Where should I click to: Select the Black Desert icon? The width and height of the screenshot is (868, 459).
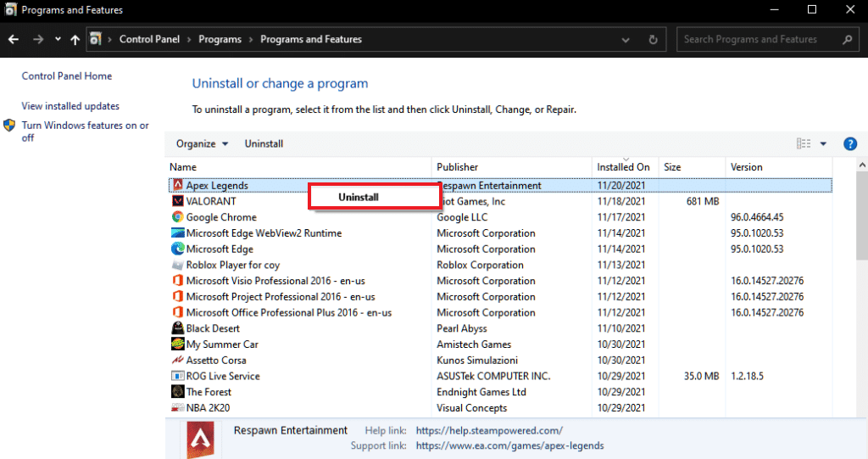coord(177,327)
